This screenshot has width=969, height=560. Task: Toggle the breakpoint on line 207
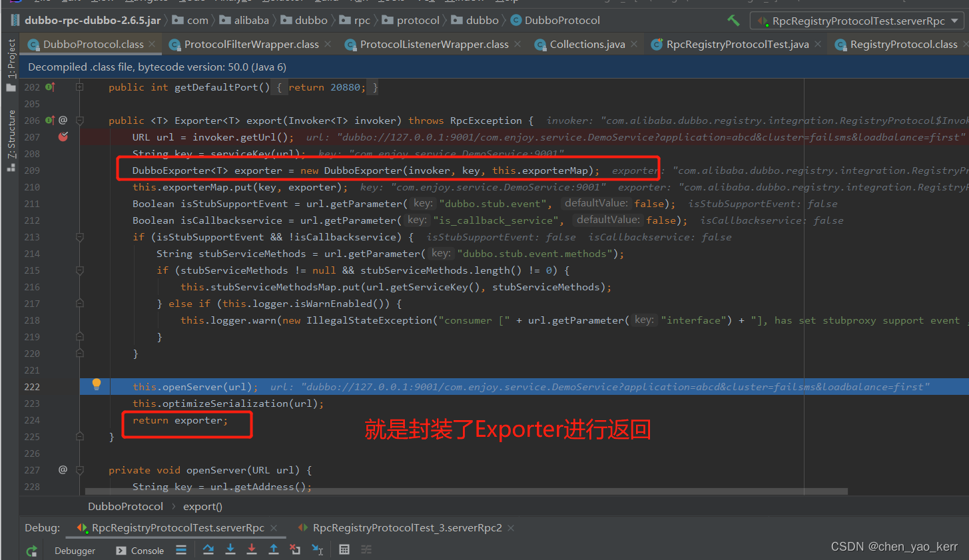coord(63,137)
